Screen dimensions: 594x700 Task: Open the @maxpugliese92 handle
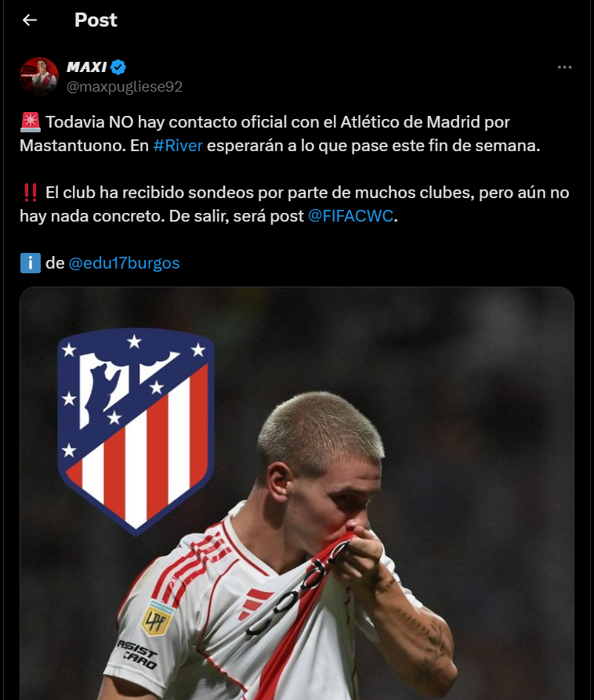pyautogui.click(x=125, y=87)
